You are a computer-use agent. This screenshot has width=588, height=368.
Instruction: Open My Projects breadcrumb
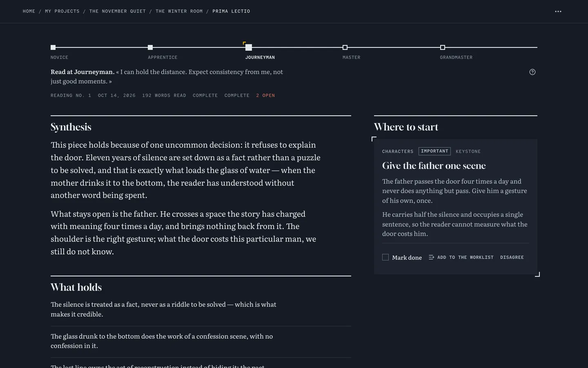(x=62, y=11)
